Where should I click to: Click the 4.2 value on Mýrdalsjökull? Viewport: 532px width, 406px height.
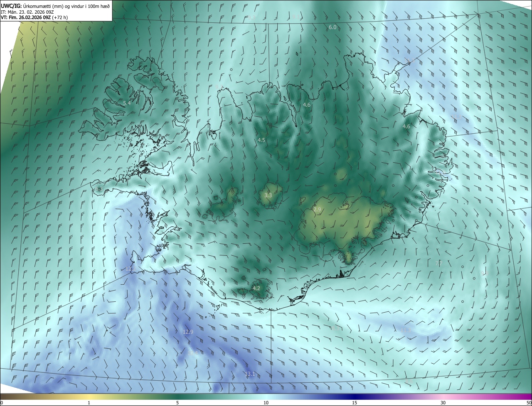pyautogui.click(x=256, y=288)
